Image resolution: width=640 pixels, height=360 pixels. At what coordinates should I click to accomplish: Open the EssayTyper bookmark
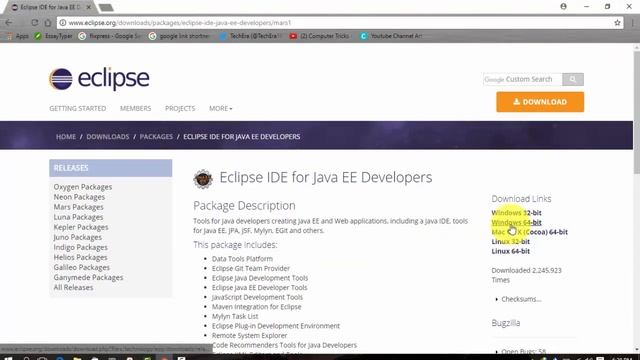click(53, 36)
